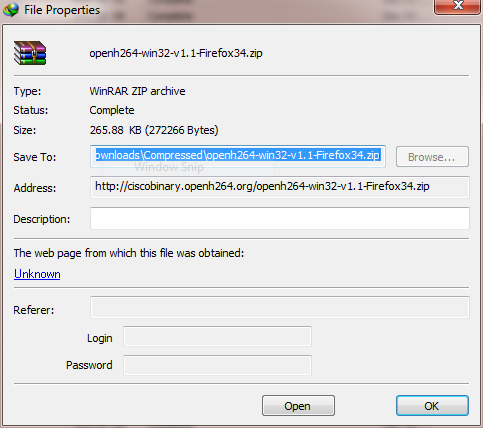Screen dimensions: 483x428
Task: Click the Referer text field
Action: pos(280,307)
